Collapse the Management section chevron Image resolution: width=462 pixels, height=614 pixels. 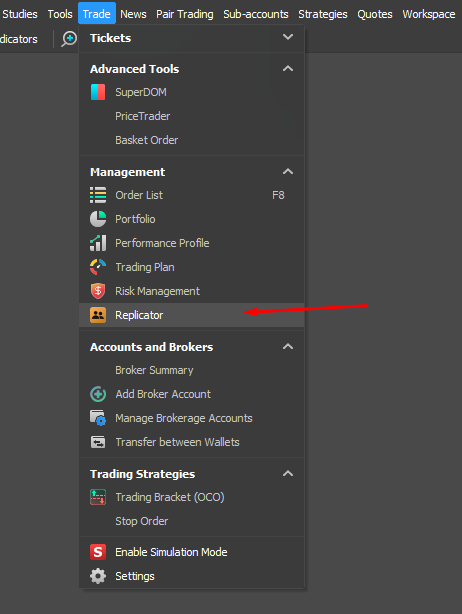click(x=288, y=172)
